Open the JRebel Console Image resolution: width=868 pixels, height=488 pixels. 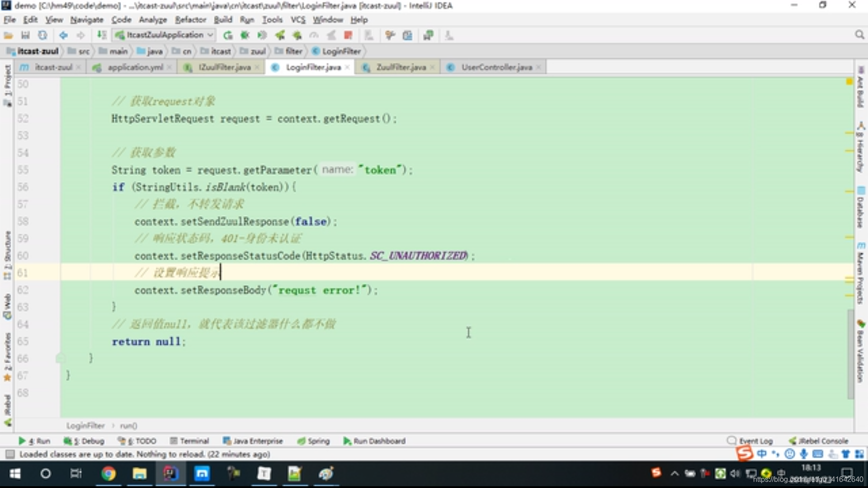pos(818,441)
